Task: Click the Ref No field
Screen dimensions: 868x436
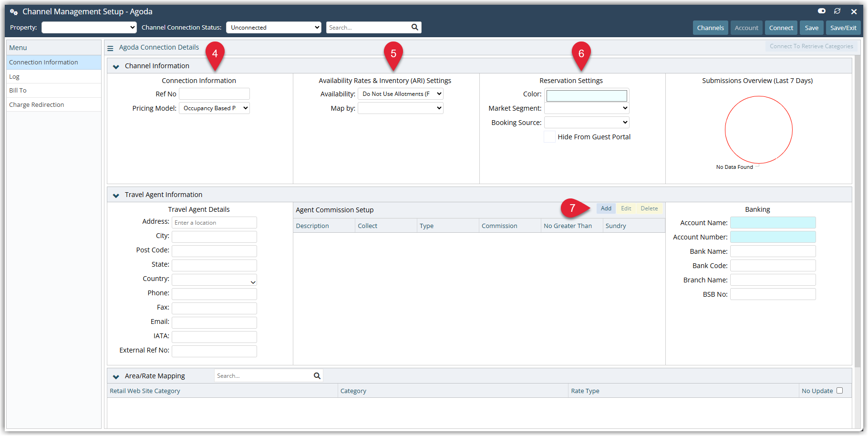Action: click(214, 94)
